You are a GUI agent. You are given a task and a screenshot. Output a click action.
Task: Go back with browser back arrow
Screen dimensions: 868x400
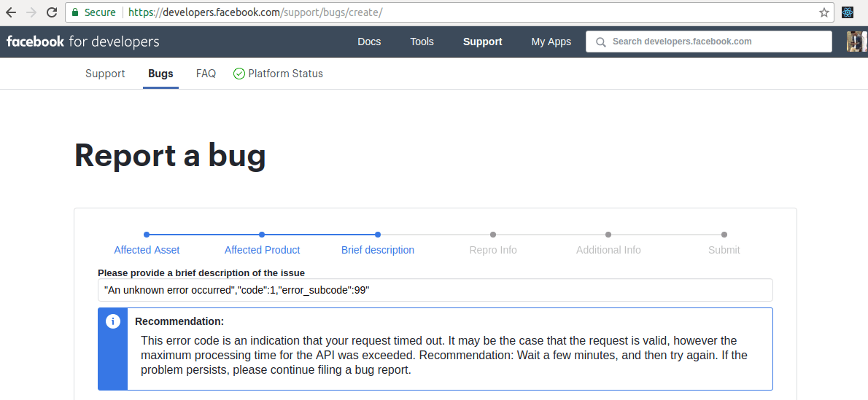coord(11,12)
